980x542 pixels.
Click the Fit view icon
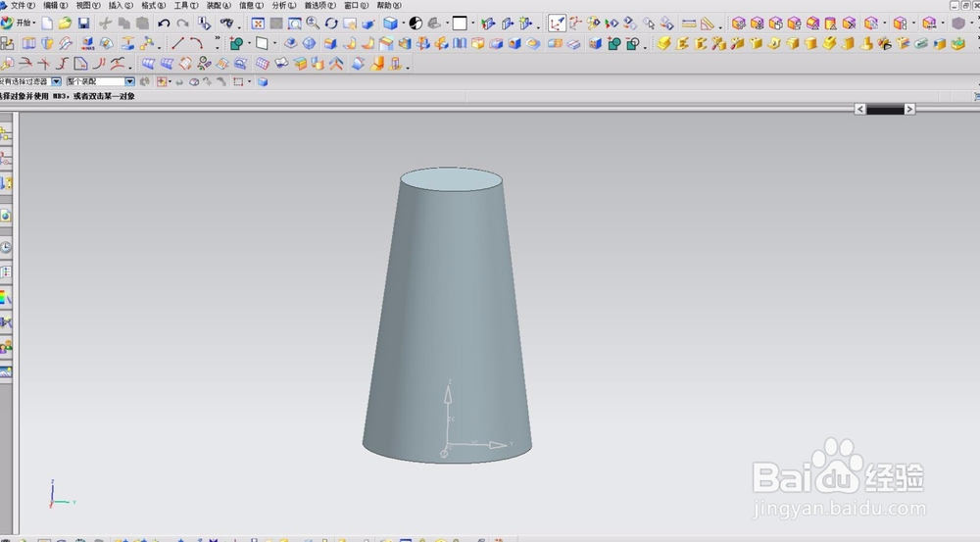tap(258, 24)
